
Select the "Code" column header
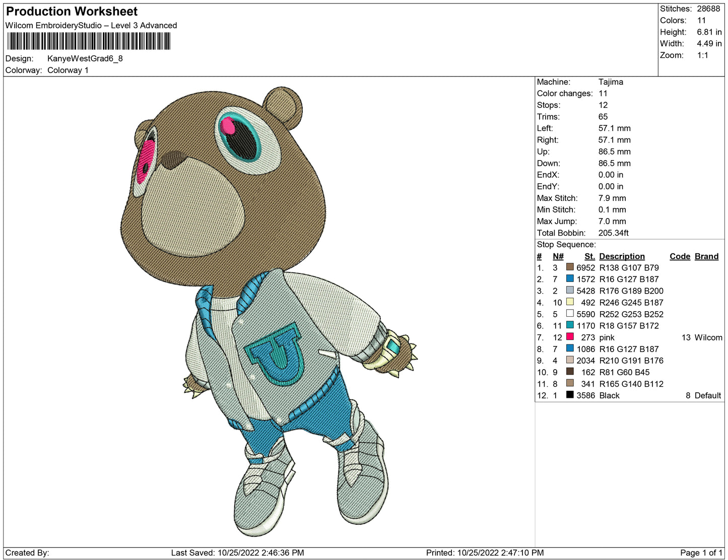(680, 256)
